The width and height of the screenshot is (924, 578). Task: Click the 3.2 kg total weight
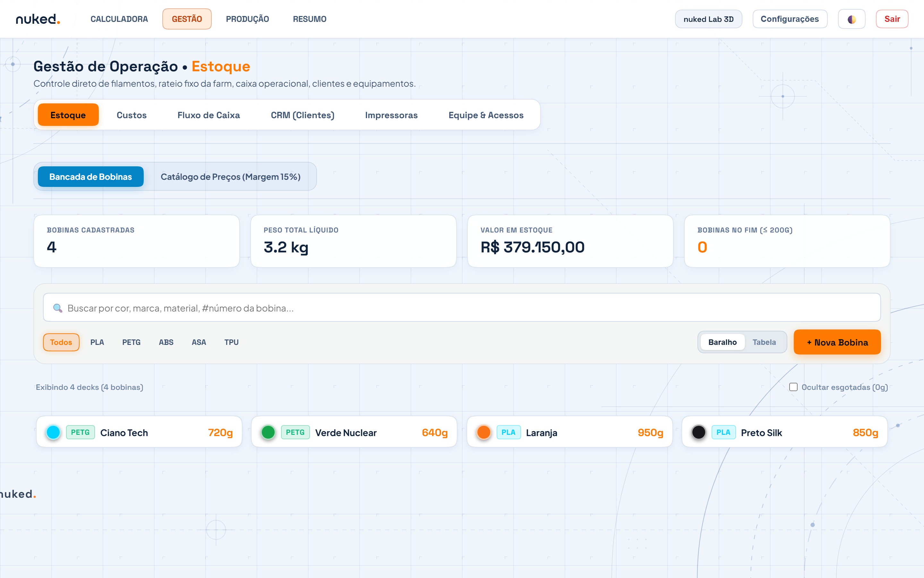pos(286,247)
